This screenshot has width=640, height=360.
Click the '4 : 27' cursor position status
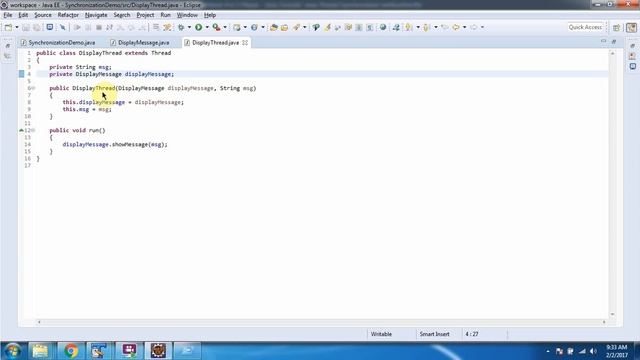pyautogui.click(x=472, y=334)
